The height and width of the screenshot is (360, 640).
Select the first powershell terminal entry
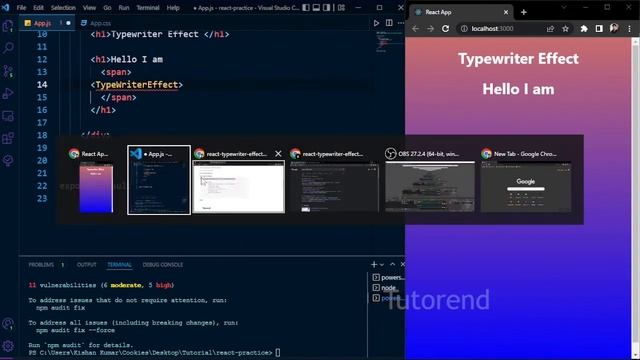pos(388,278)
